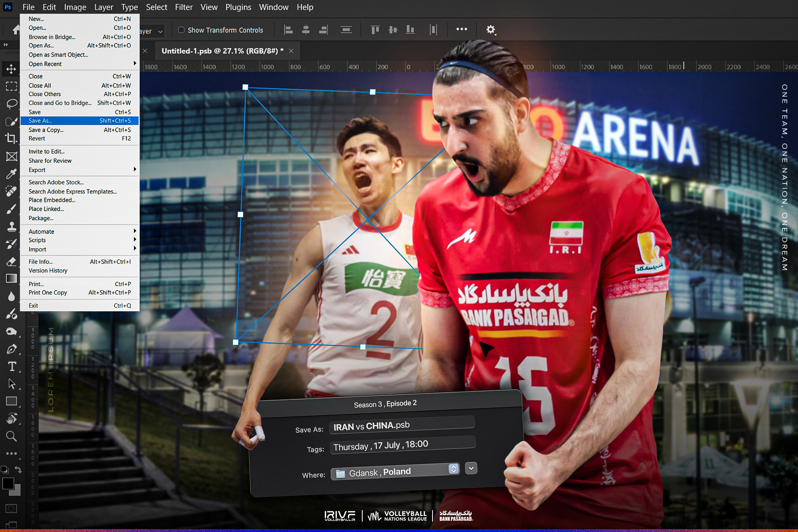The height and width of the screenshot is (532, 798).
Task: Click align left edges icon in options bar
Action: (288, 30)
